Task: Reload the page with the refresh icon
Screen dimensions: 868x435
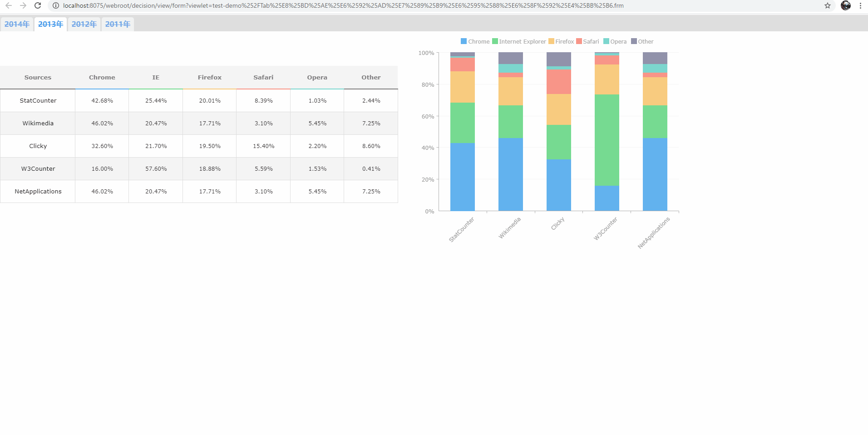Action: pyautogui.click(x=38, y=5)
